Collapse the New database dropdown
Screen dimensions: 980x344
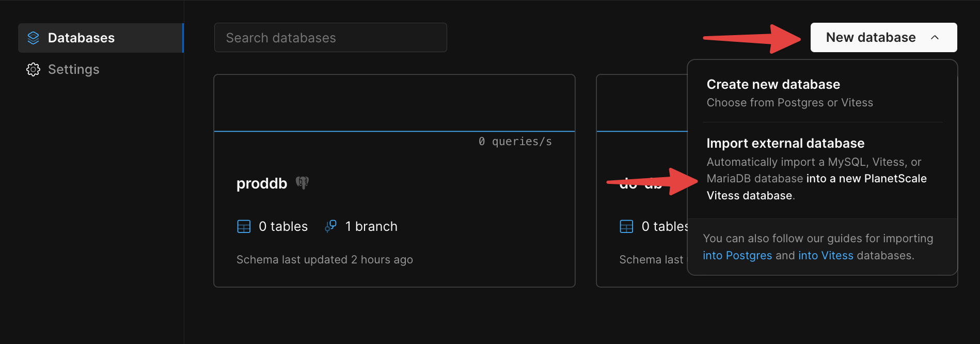pos(883,37)
